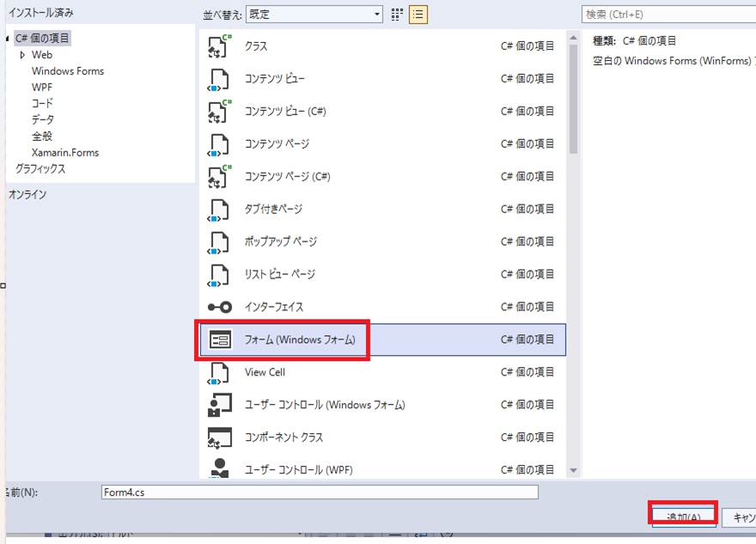Click the インターフェイス template icon
Image resolution: width=756 pixels, height=544 pixels.
pos(220,308)
